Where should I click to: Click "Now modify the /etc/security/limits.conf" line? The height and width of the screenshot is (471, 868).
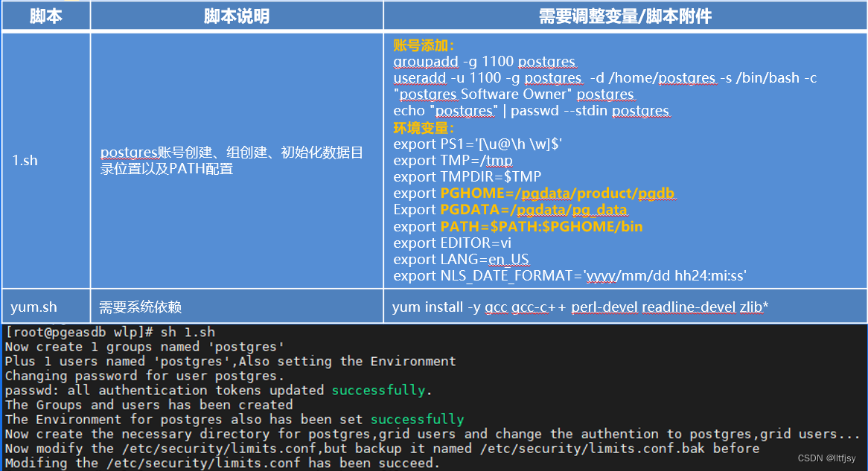pyautogui.click(x=383, y=448)
